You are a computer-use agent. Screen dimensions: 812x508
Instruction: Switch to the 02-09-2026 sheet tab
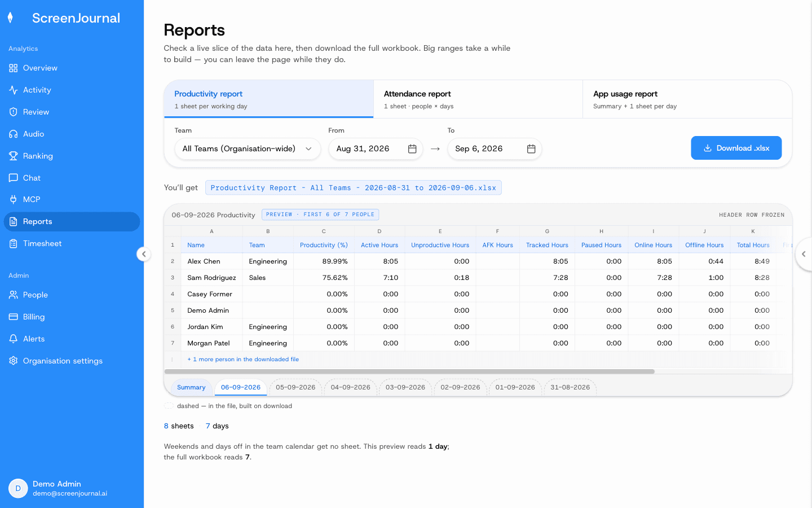pyautogui.click(x=460, y=388)
